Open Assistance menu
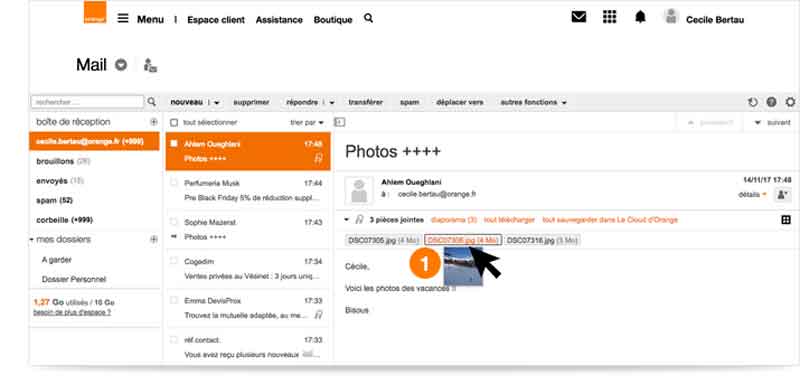Image resolution: width=800 pixels, height=384 pixels. pyautogui.click(x=279, y=20)
